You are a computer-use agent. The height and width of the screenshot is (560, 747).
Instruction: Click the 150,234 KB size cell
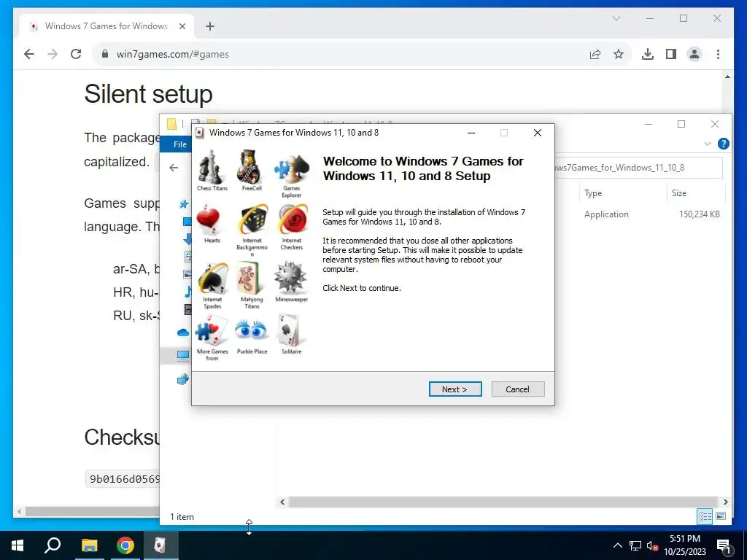(x=699, y=214)
